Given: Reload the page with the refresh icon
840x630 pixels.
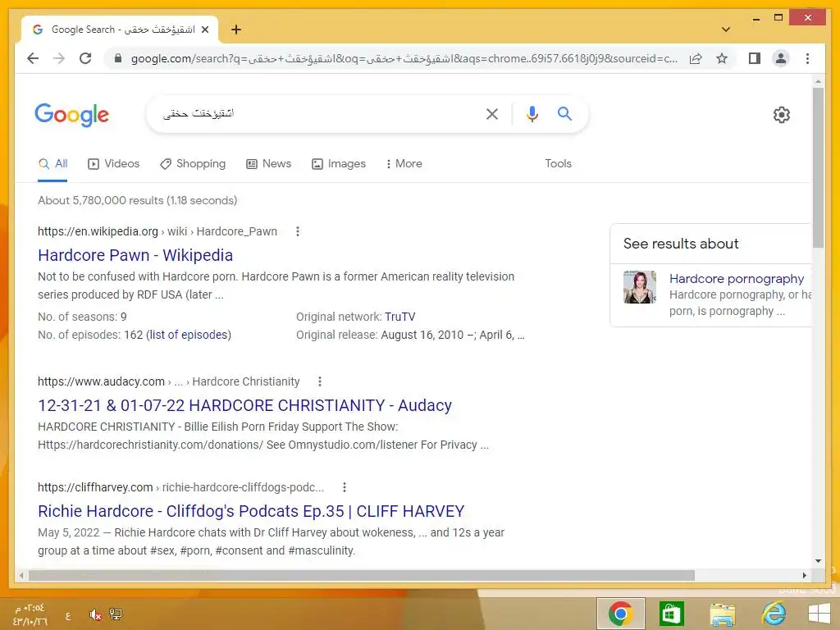Looking at the screenshot, I should point(85,58).
